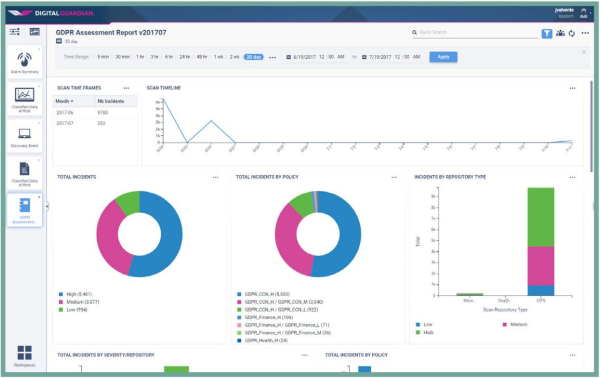Open start date calendar icon for 6/19/2017
Screen dimensions: 600x378
(289, 57)
